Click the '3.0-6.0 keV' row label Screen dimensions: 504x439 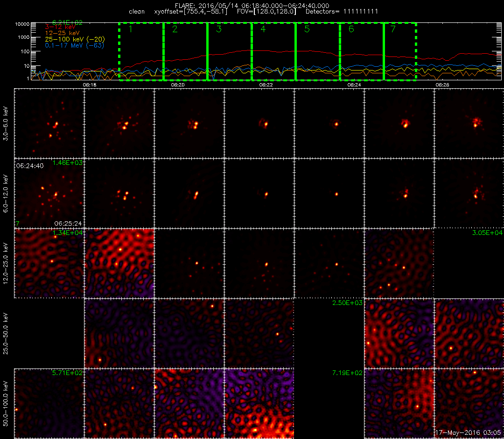[5, 123]
